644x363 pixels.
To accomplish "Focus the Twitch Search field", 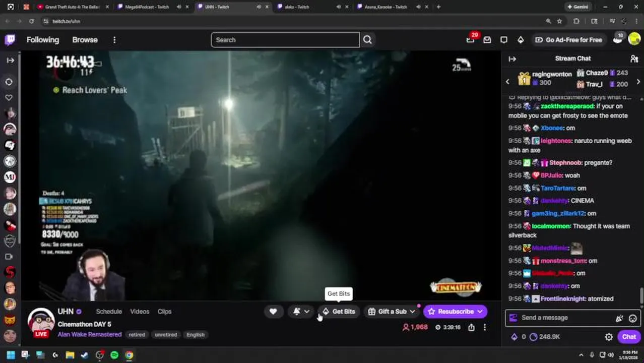I will click(285, 40).
